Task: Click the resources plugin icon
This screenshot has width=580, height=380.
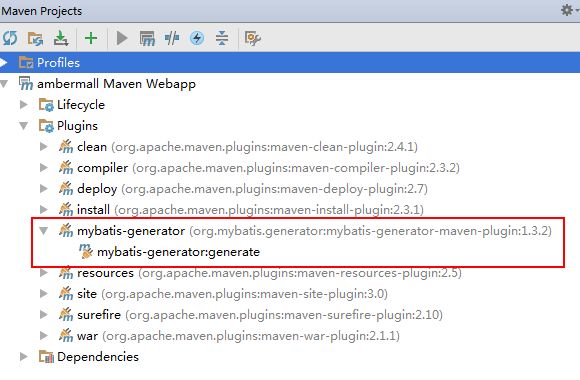Action: click(66, 273)
